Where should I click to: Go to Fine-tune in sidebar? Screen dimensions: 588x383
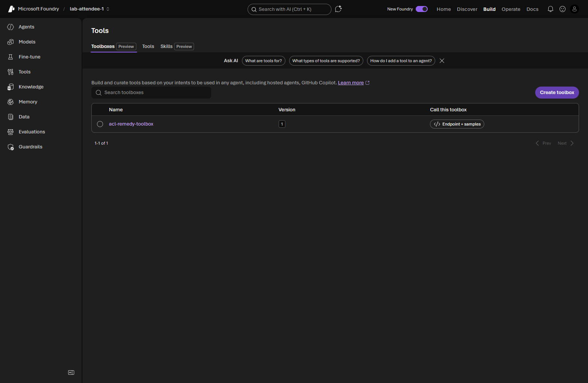point(29,57)
